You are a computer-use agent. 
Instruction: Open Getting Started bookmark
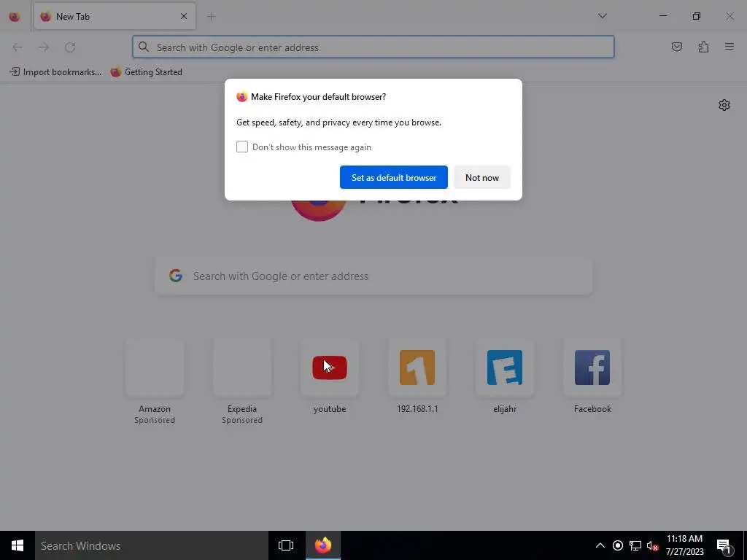146,72
